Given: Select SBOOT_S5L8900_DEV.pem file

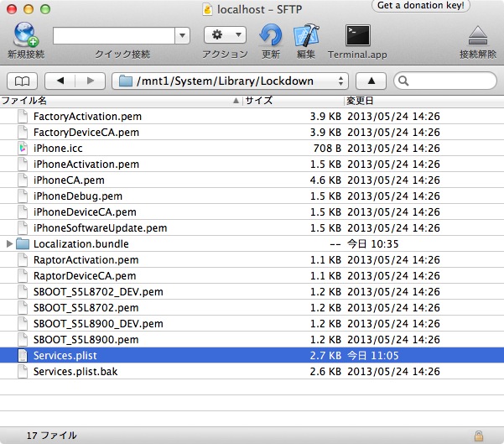Looking at the screenshot, I should tap(98, 324).
